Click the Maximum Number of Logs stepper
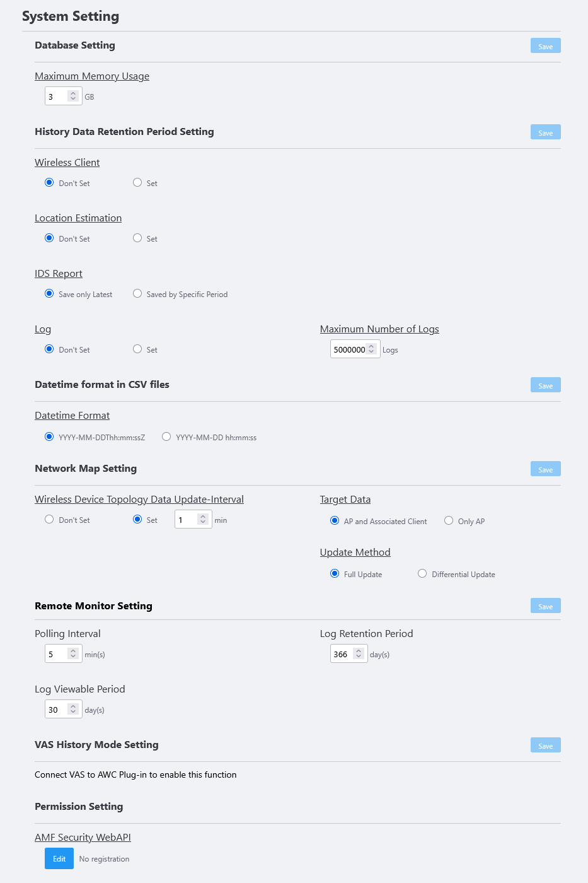The height and width of the screenshot is (883, 588). (x=372, y=349)
